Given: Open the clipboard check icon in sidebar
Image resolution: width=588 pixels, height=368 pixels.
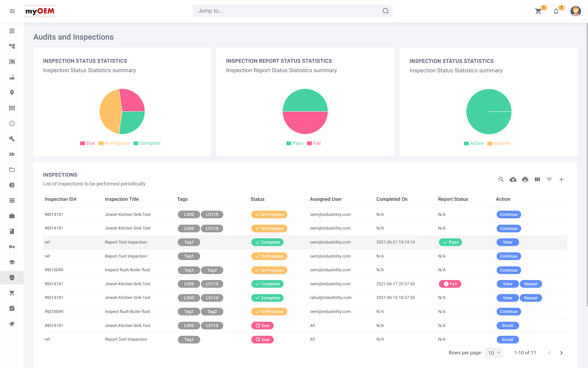Looking at the screenshot, I should point(12,308).
